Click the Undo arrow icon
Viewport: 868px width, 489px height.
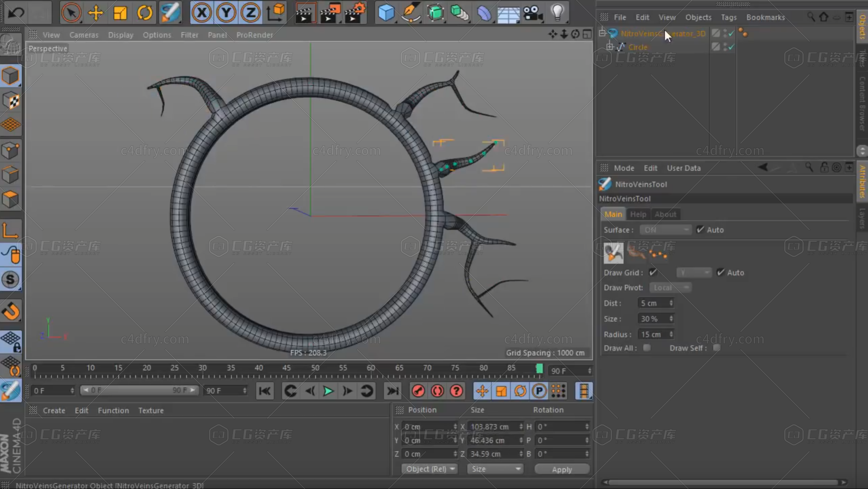16,13
